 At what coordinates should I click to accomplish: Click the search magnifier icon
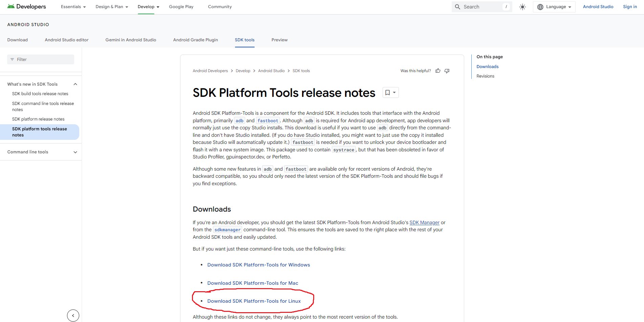point(457,7)
